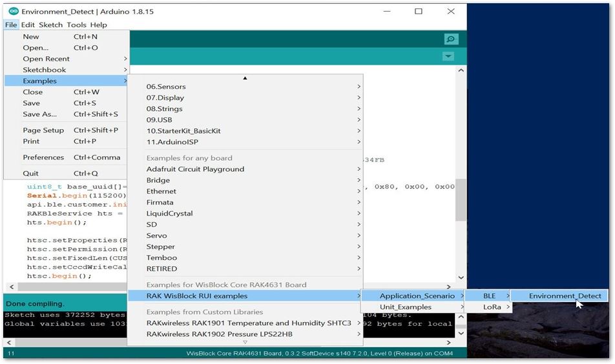Open the Environment_Detect example
615x364 pixels.
point(560,296)
